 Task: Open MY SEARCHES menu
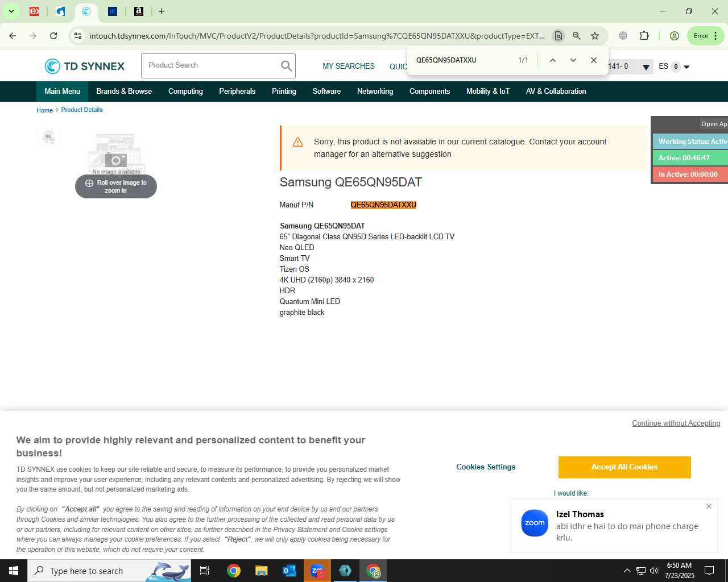(349, 66)
